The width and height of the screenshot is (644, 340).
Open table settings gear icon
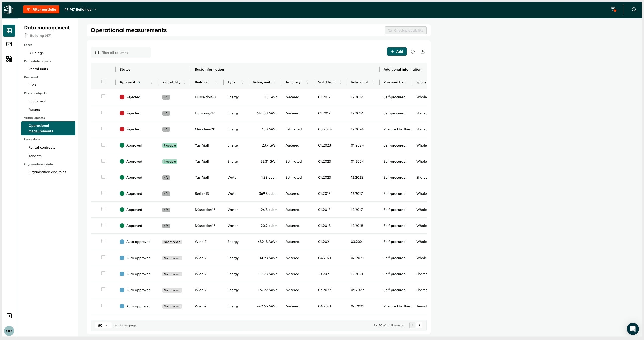[413, 52]
